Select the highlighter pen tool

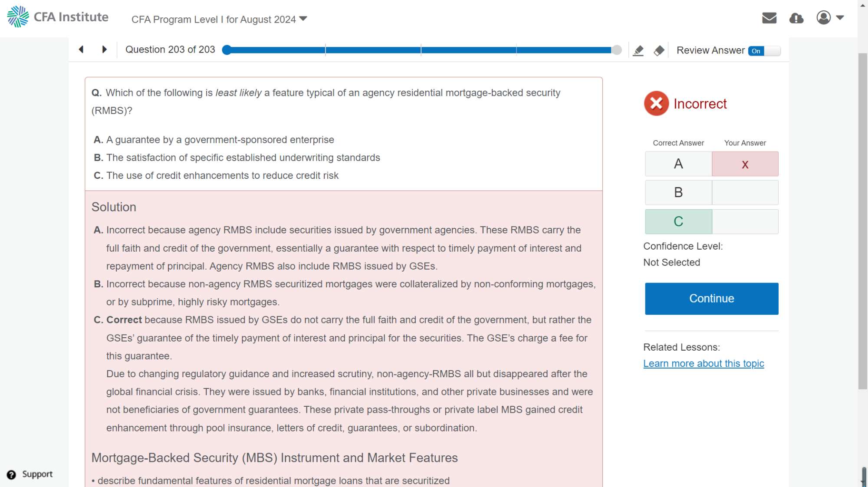[x=638, y=51]
